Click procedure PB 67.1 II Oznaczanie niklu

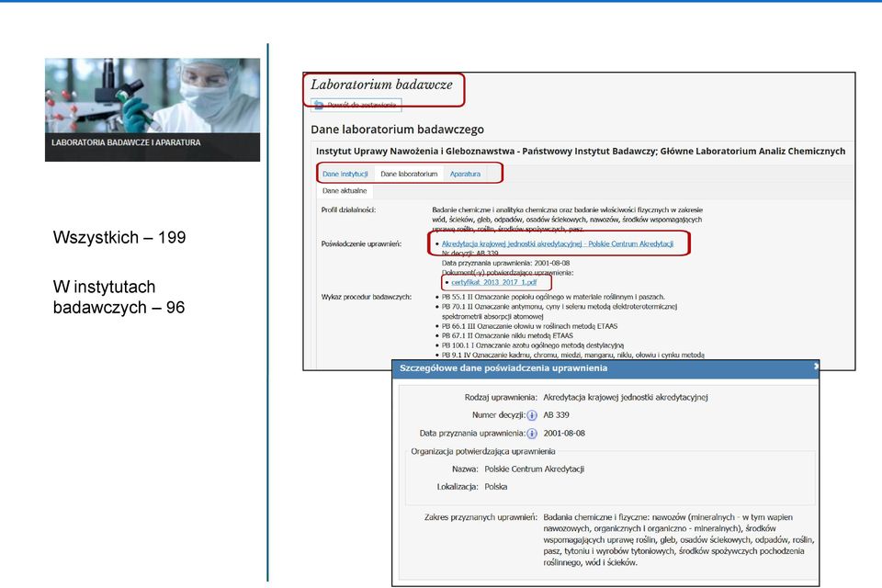pos(507,335)
